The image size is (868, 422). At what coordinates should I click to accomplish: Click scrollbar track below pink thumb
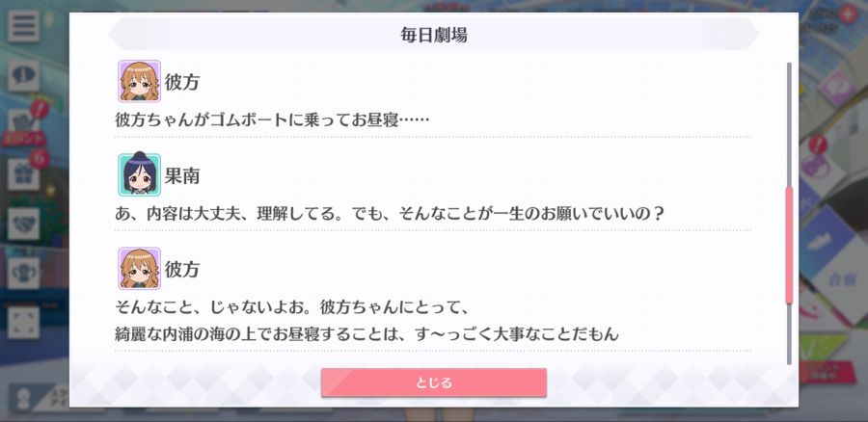(789, 334)
